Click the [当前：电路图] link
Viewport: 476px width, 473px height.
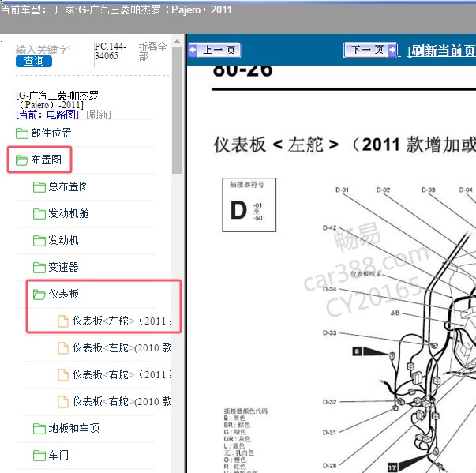click(47, 114)
